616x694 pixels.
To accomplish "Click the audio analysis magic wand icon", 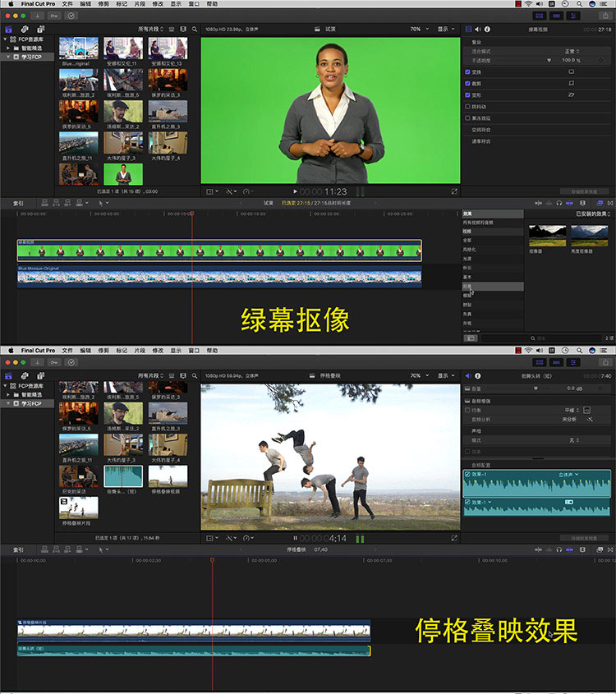I will click(590, 419).
